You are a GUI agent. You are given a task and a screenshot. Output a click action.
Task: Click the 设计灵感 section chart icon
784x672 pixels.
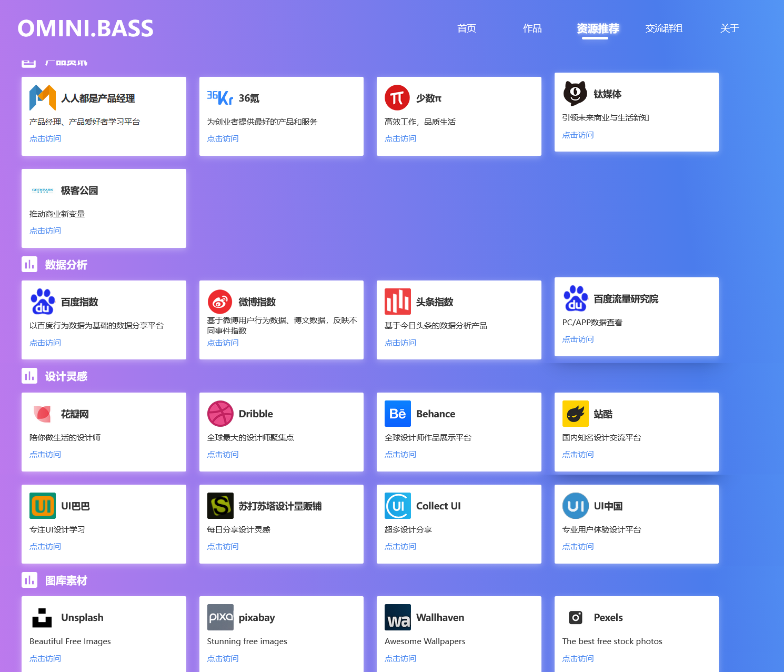[x=29, y=376]
